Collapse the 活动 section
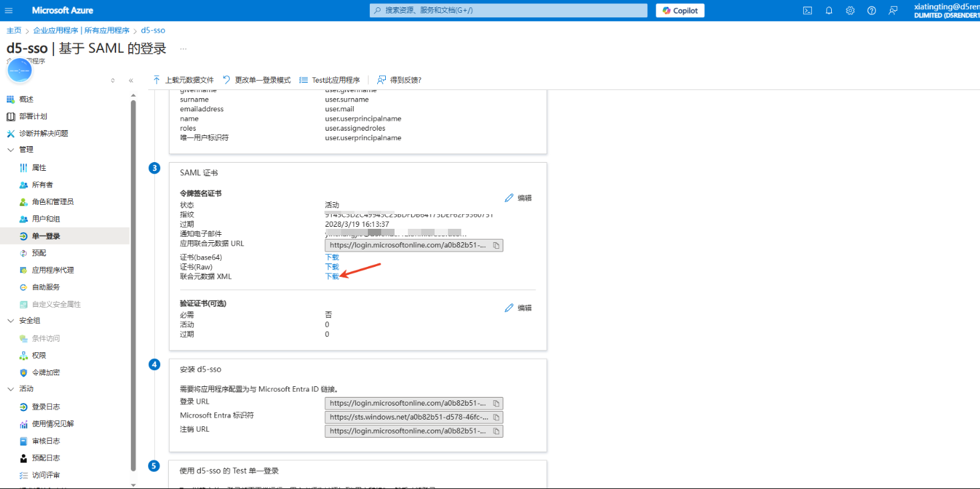The height and width of the screenshot is (489, 980). [10, 389]
